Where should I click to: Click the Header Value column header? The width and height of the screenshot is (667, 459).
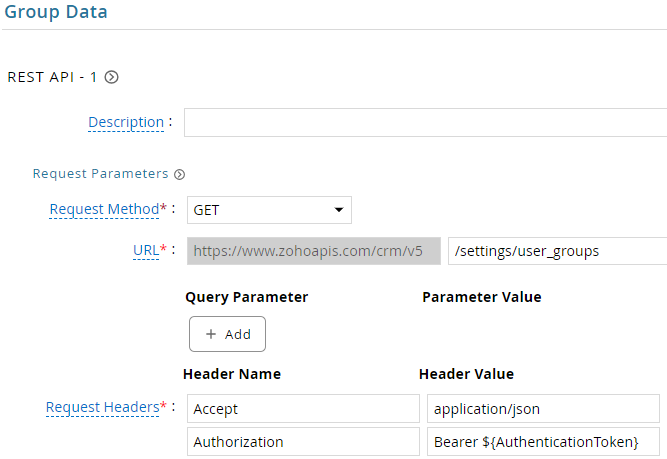click(466, 374)
